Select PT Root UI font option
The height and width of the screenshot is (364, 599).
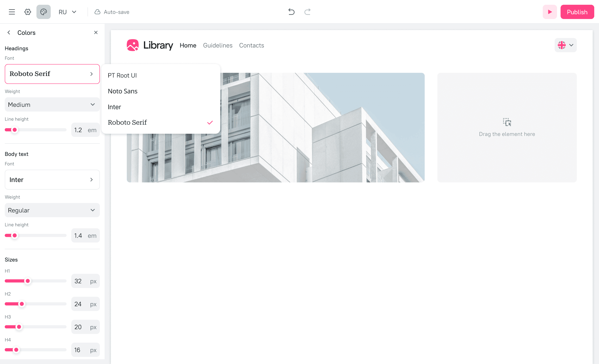[x=122, y=75]
